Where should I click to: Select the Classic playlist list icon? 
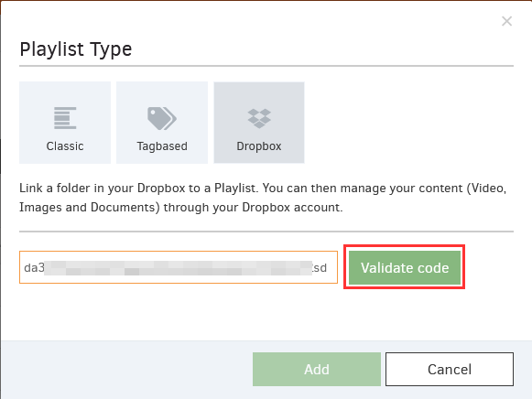(x=65, y=118)
